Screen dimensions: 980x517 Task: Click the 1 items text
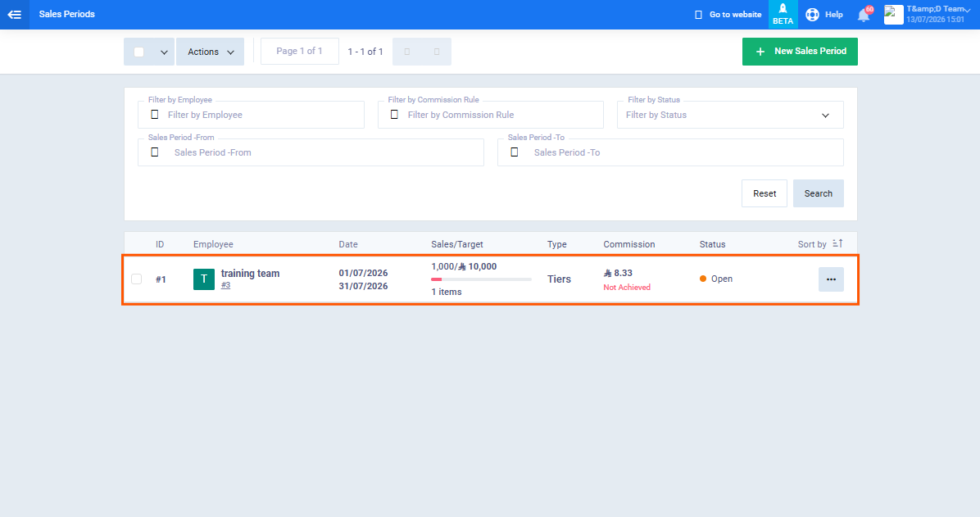click(x=447, y=292)
